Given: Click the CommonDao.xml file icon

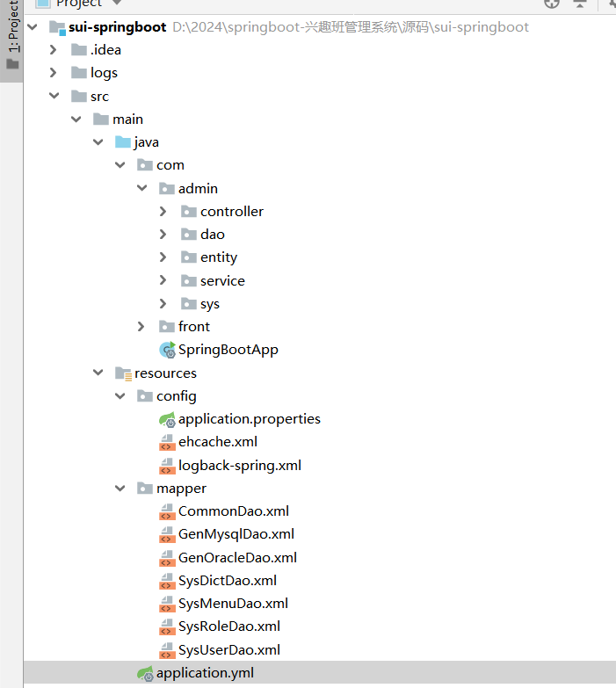Looking at the screenshot, I should [167, 511].
